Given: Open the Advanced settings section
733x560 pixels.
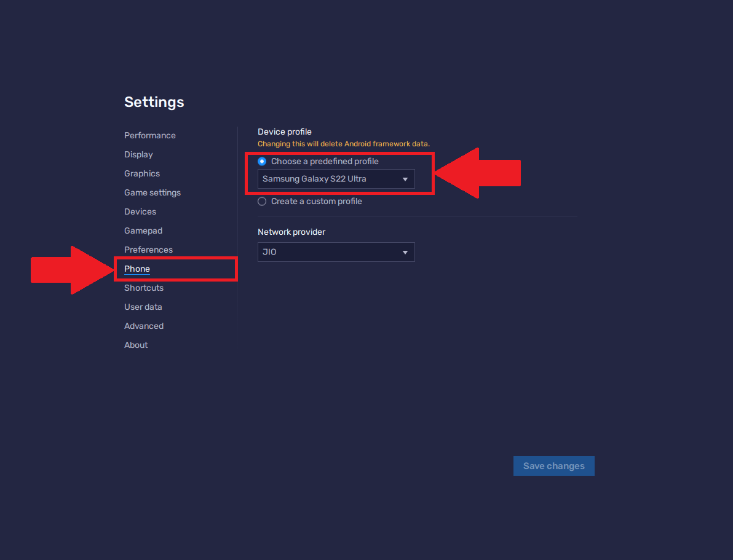Looking at the screenshot, I should (144, 326).
